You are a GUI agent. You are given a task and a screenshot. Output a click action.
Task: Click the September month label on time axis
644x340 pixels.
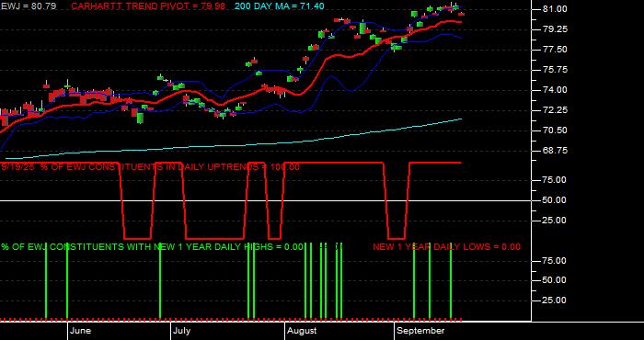[x=420, y=331]
